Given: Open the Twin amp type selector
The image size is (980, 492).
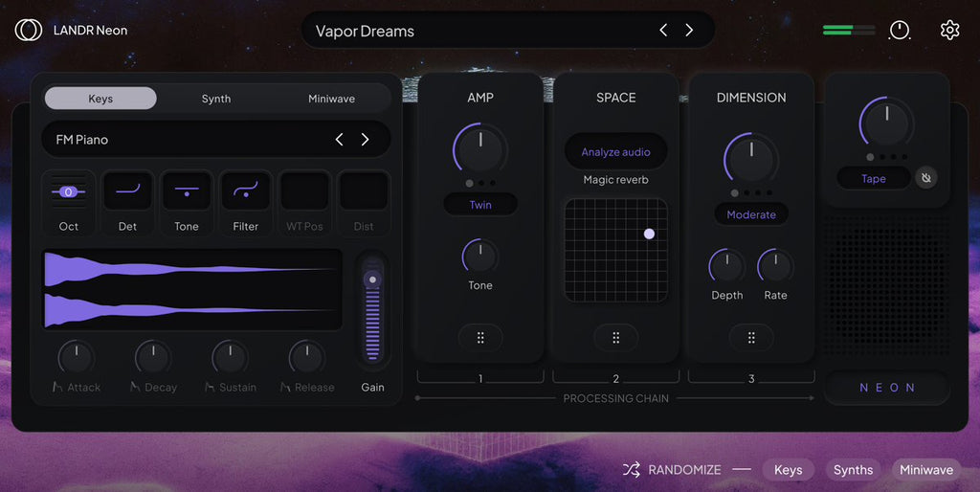Looking at the screenshot, I should pyautogui.click(x=480, y=205).
